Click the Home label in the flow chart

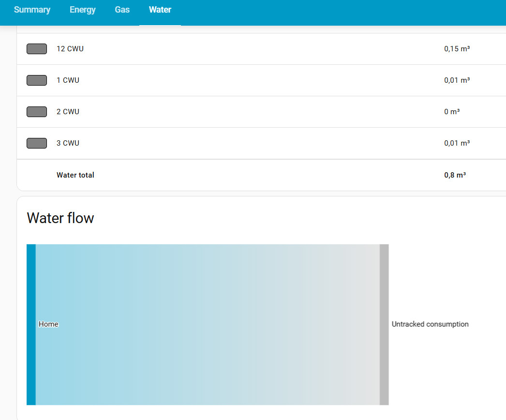(48, 324)
